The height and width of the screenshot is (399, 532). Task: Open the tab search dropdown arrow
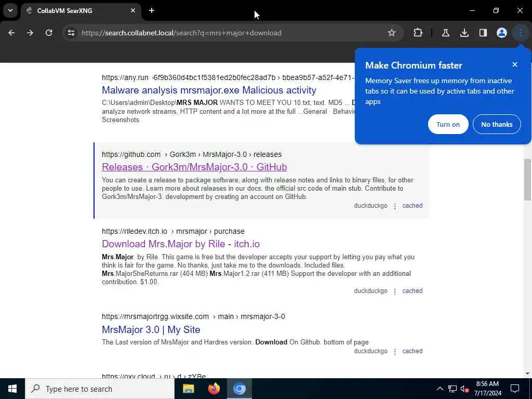pos(10,10)
